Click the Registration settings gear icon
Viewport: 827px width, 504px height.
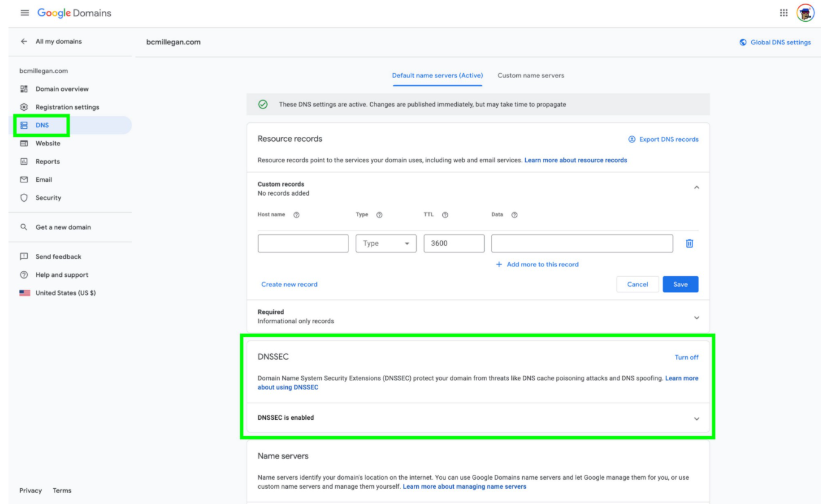[24, 107]
